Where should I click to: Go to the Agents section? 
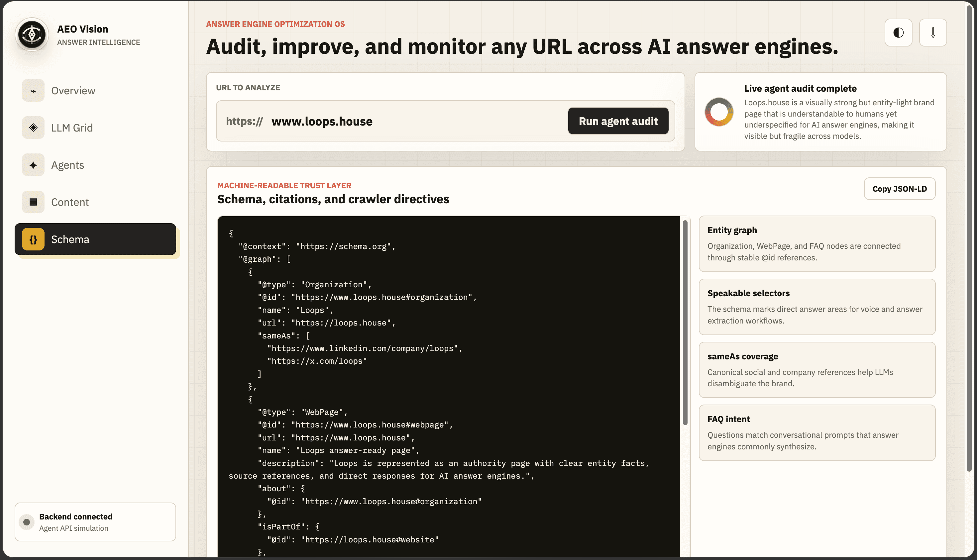(95, 165)
